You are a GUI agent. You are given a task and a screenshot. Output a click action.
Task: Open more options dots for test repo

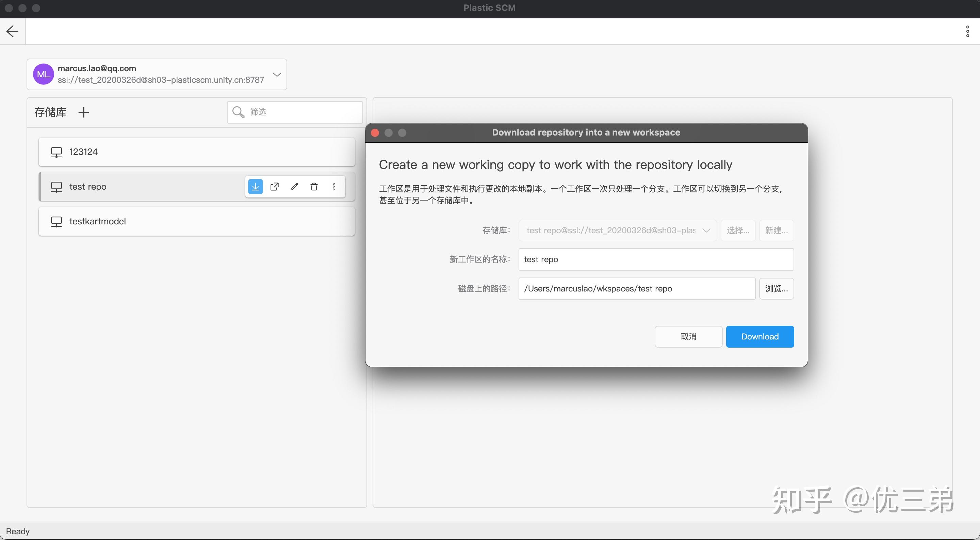[333, 187]
